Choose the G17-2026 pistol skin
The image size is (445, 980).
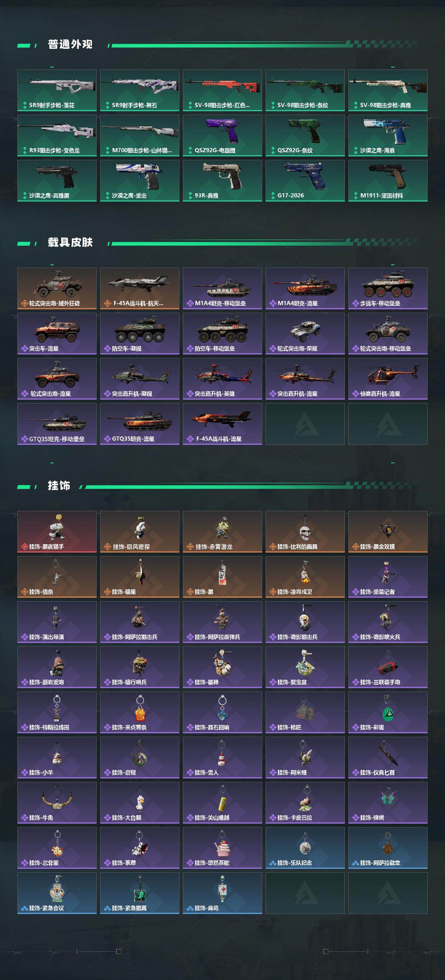[x=305, y=181]
